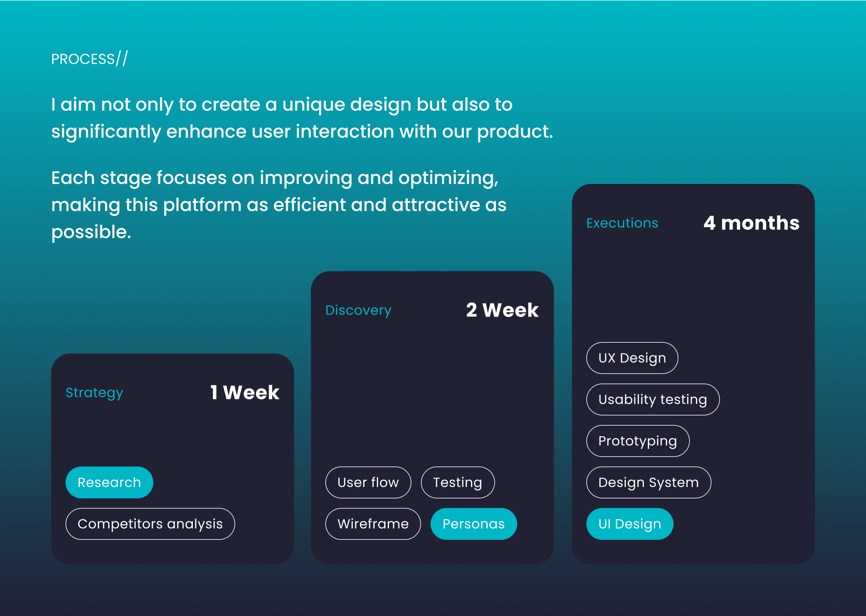Click the Strategy card label
The image size is (866, 616).
tap(94, 393)
